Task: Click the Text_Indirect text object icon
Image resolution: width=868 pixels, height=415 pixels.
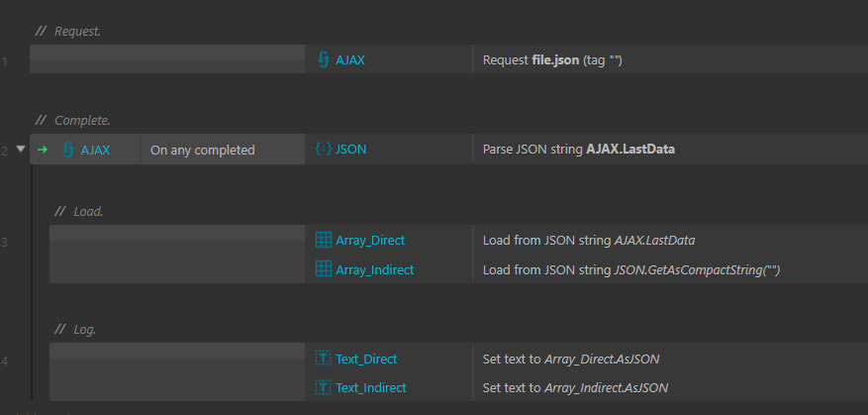Action: [324, 387]
